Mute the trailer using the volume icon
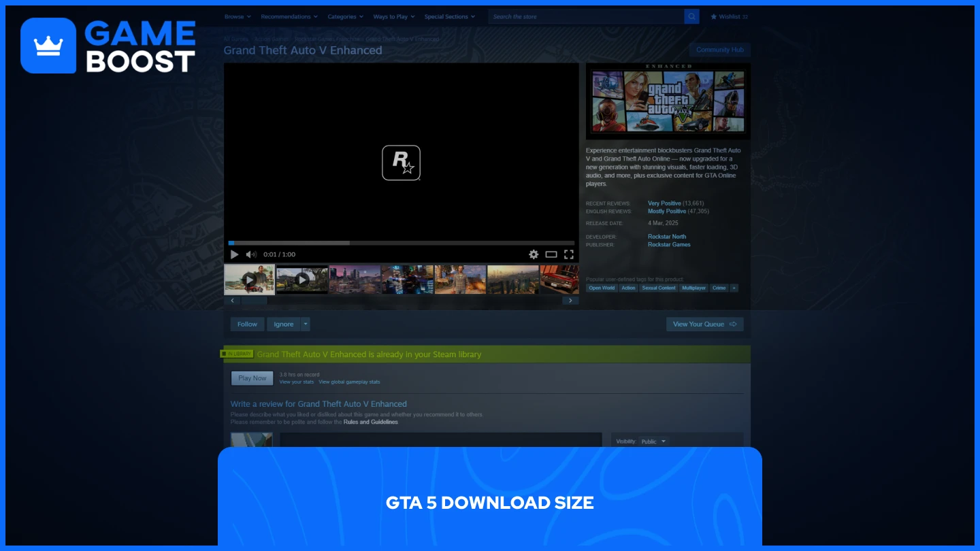Screen dimensions: 980x551 click(250, 254)
